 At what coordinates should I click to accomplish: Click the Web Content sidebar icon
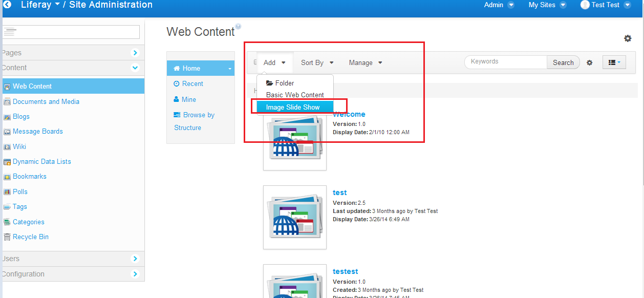tap(7, 87)
